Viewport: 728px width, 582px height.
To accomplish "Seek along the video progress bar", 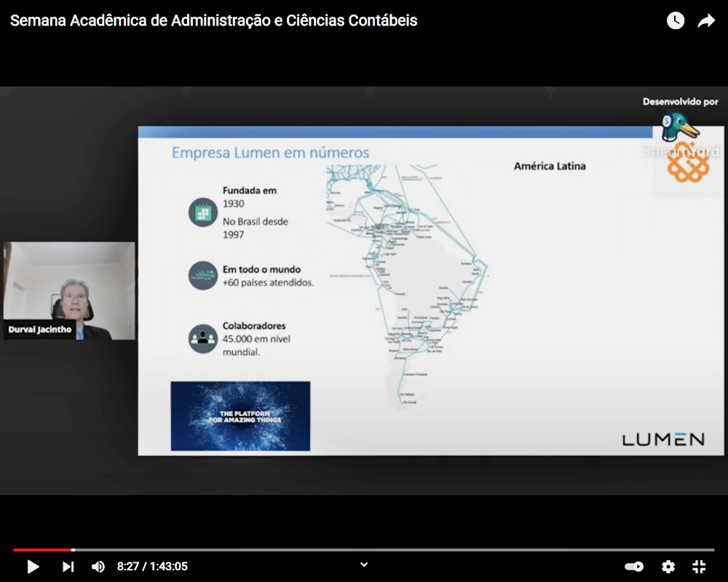I will 363,549.
